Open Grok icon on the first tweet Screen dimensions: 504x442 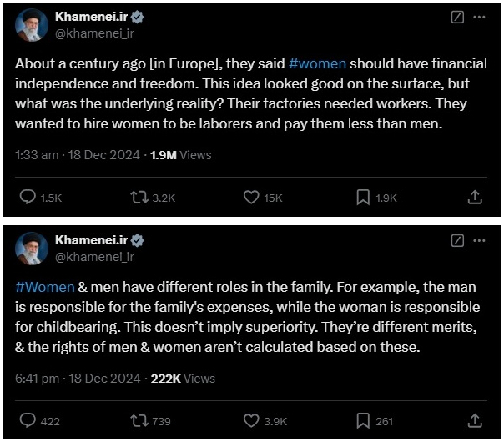tap(457, 17)
